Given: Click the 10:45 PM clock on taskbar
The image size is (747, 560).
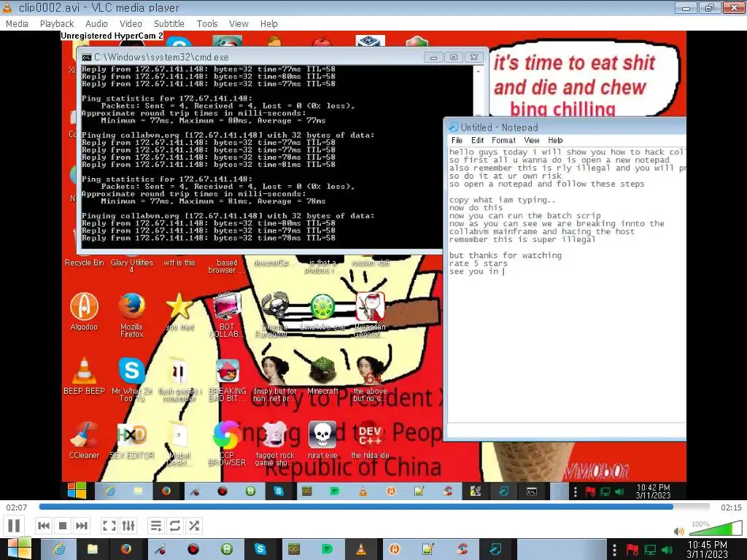Looking at the screenshot, I should pos(708,550).
